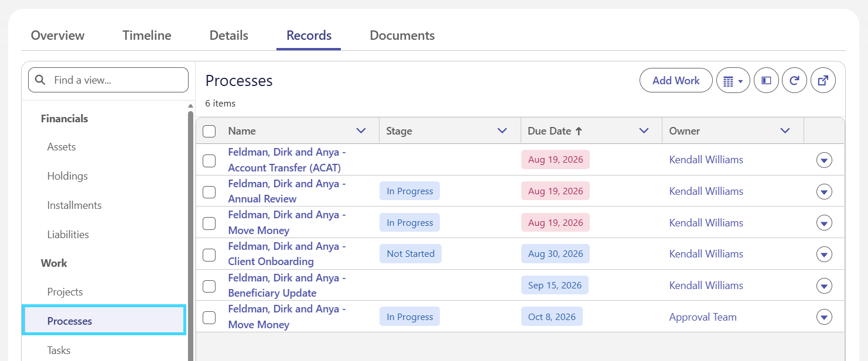Check the Move Money Aug 19 row checkbox
The width and height of the screenshot is (868, 361).
[209, 223]
